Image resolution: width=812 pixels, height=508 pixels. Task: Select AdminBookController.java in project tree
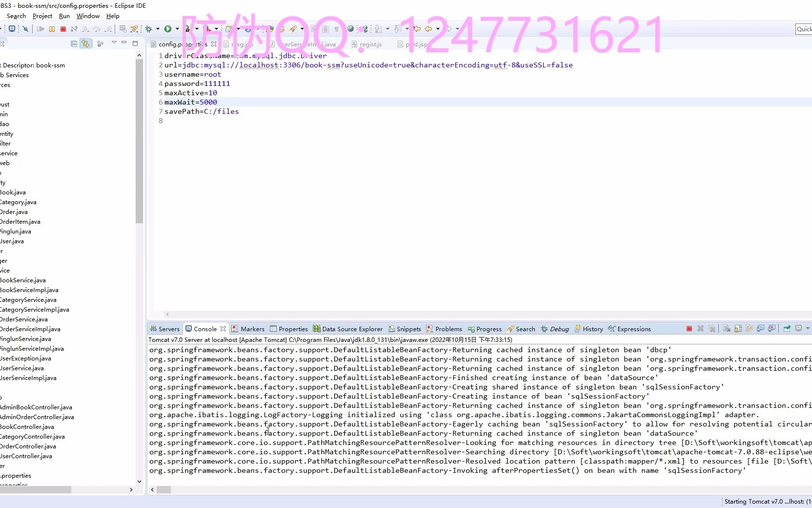tap(36, 407)
